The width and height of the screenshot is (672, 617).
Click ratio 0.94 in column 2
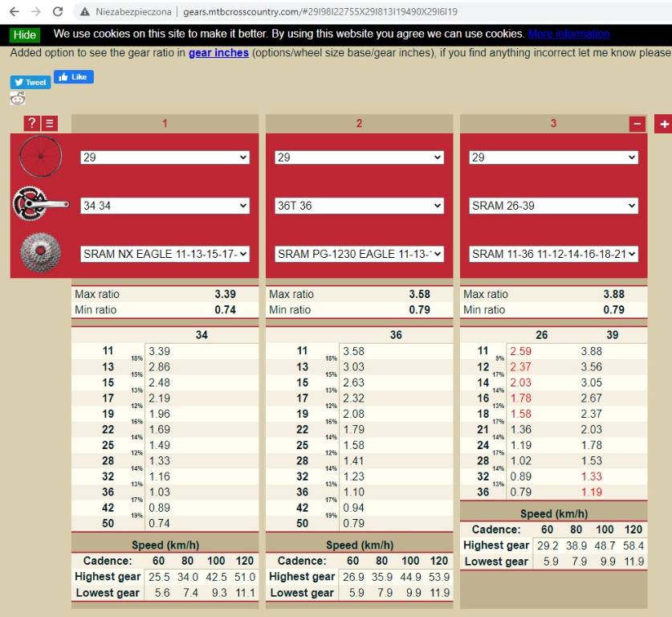(353, 508)
